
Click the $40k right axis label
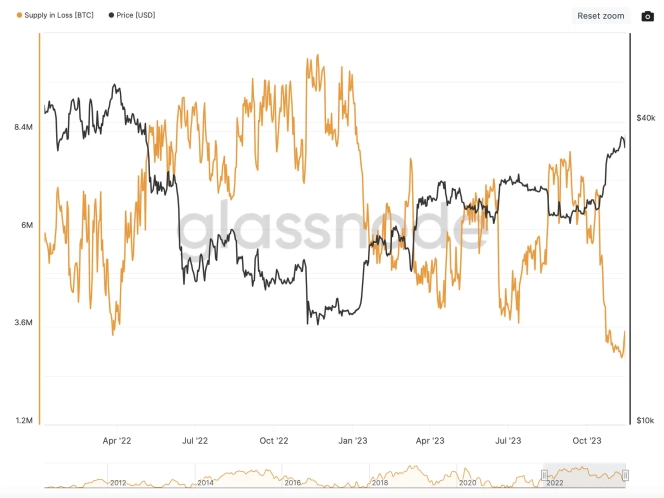point(645,118)
